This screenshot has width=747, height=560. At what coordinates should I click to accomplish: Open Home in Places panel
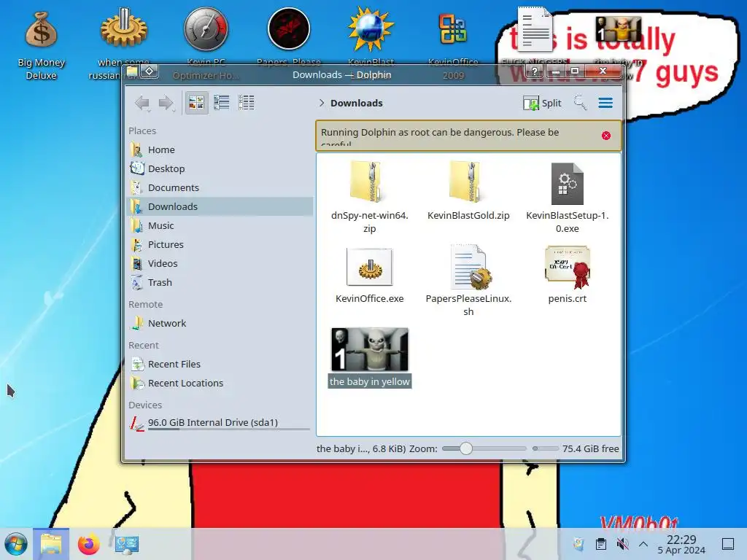[220, 149]
